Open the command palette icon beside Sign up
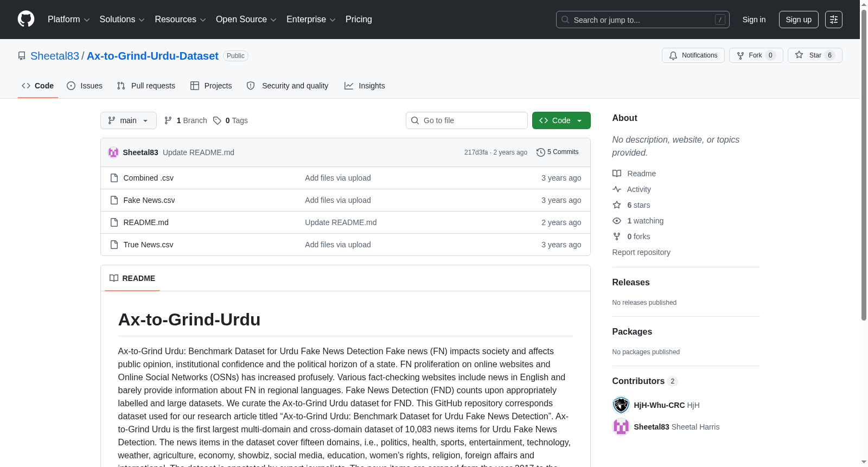This screenshot has height=467, width=868. [x=833, y=20]
